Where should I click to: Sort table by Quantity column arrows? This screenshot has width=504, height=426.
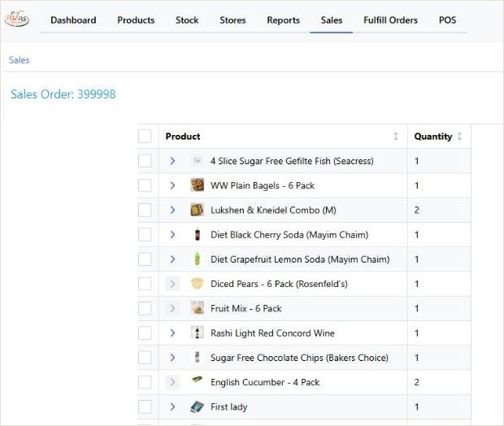459,137
